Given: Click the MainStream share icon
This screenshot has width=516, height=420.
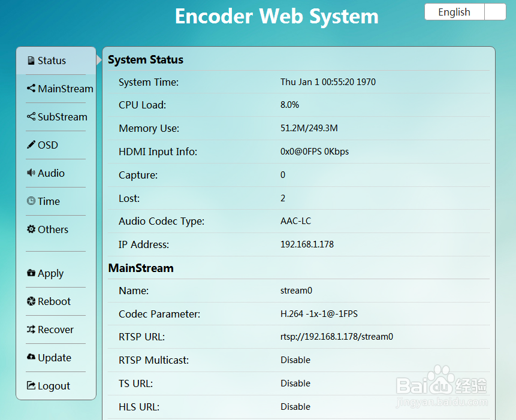Looking at the screenshot, I should [x=31, y=88].
